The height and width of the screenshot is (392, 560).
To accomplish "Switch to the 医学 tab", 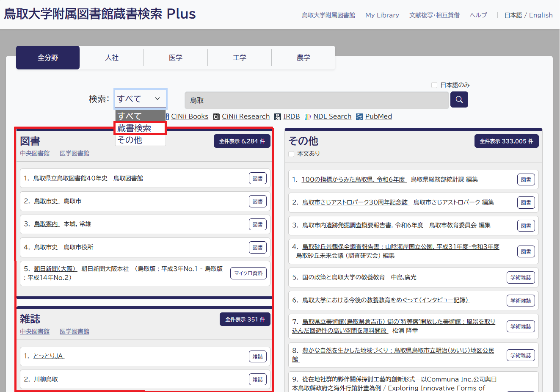I will (x=175, y=57).
